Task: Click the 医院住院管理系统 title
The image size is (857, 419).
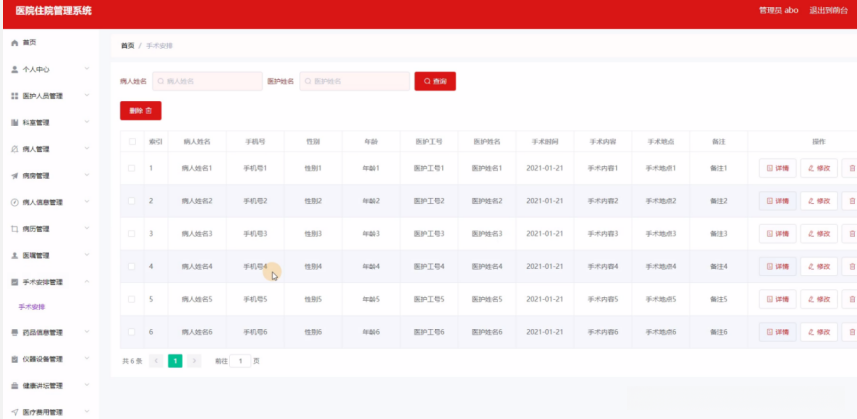Action: click(54, 11)
